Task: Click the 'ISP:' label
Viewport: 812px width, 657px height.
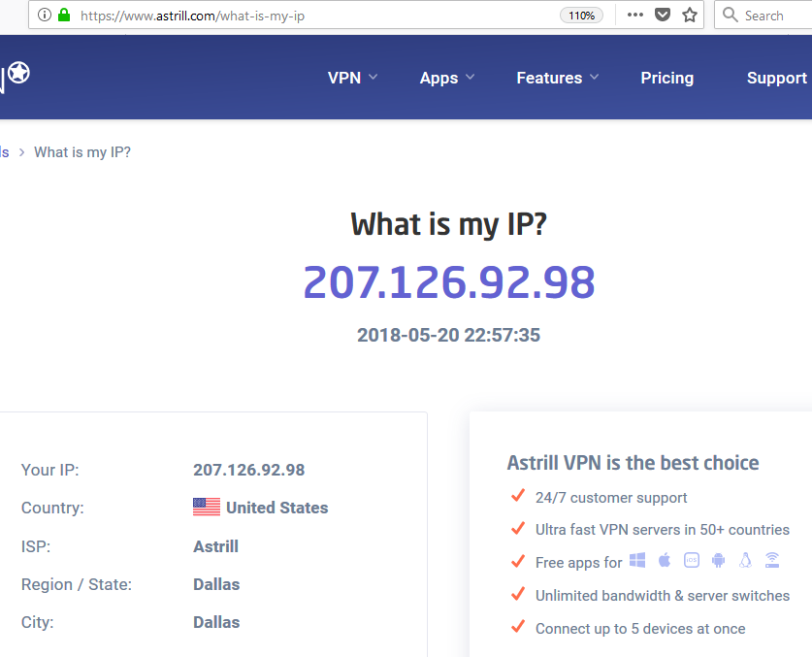Action: point(36,546)
